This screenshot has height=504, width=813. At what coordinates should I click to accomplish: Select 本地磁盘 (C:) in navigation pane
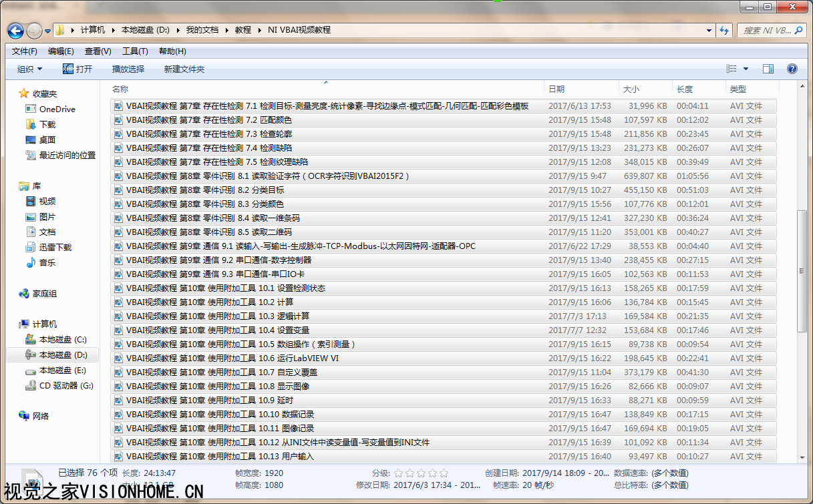coord(62,340)
